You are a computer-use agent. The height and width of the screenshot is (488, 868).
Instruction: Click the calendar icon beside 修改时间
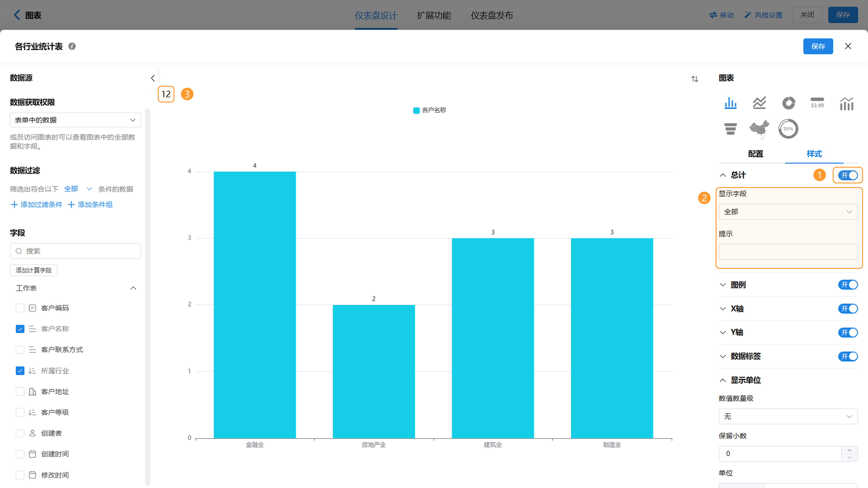(32, 475)
